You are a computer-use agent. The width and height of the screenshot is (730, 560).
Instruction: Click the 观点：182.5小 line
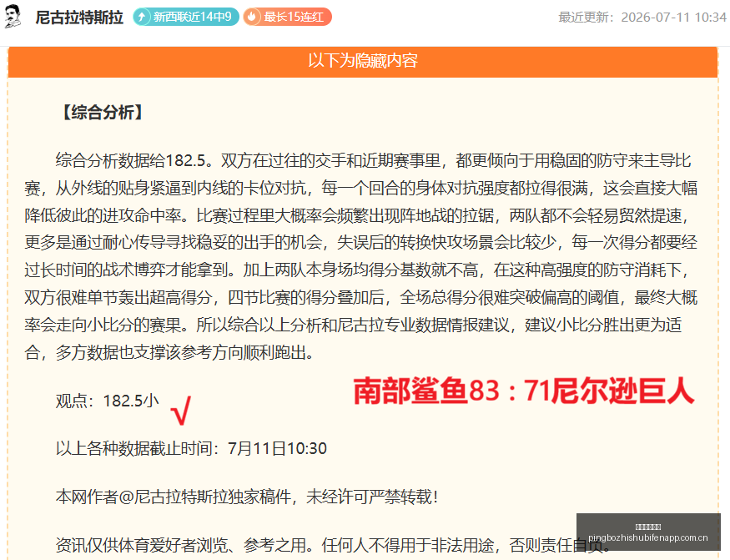(108, 401)
